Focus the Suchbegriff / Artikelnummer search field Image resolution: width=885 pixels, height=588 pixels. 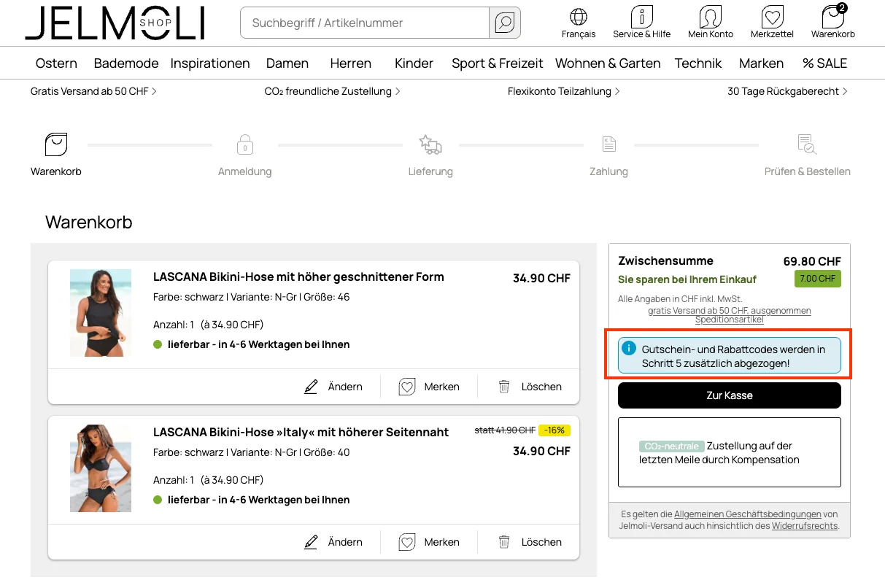(x=365, y=23)
